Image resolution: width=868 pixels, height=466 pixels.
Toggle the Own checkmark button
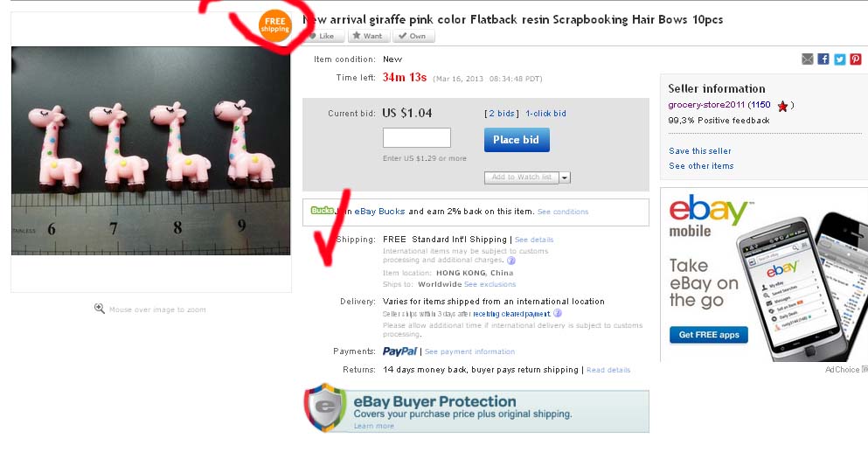(x=413, y=36)
